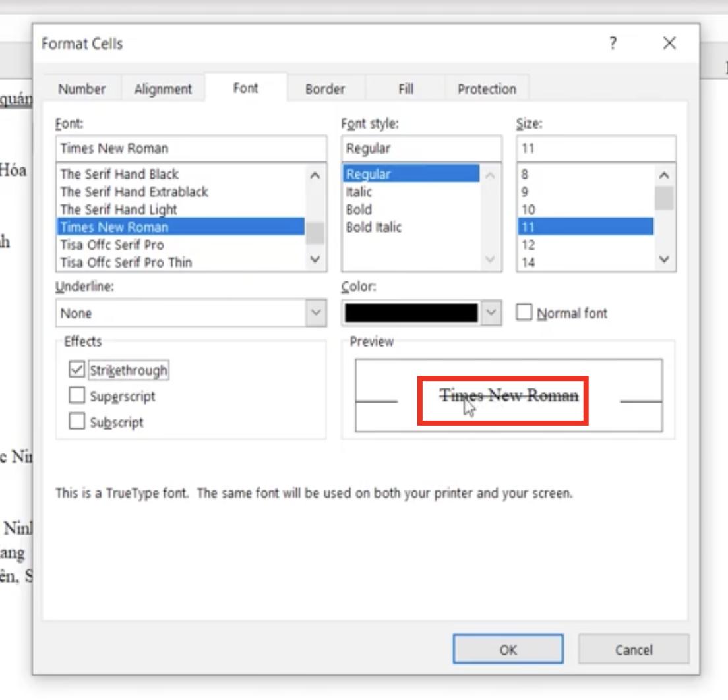Choose Italic font style
Screen dimensions: 728x700
411,192
